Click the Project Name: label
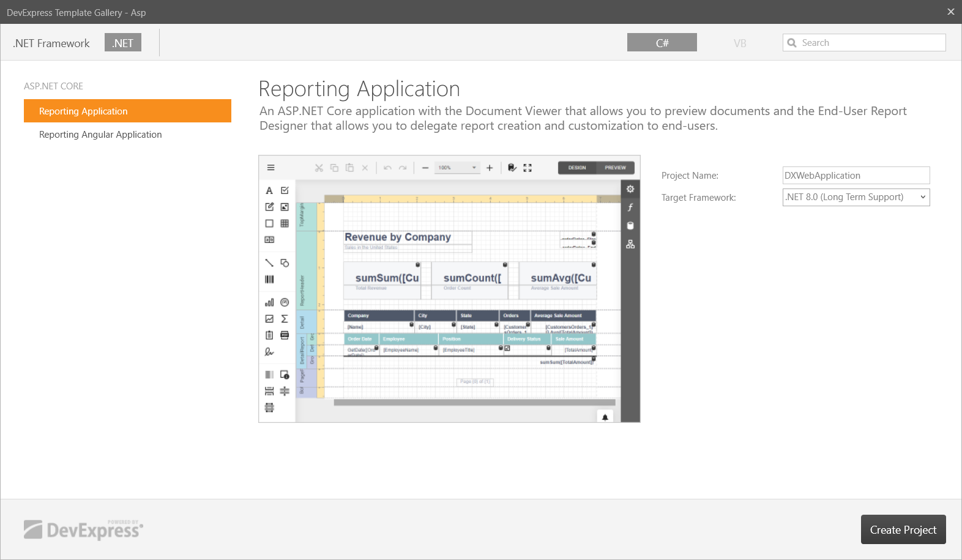The image size is (962, 560). 690,176
